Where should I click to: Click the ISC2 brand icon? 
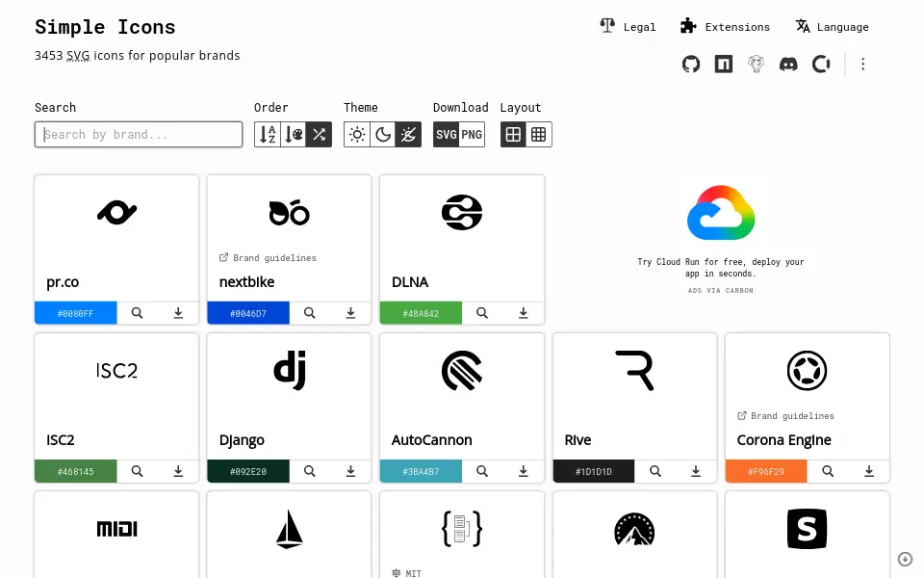click(x=116, y=370)
